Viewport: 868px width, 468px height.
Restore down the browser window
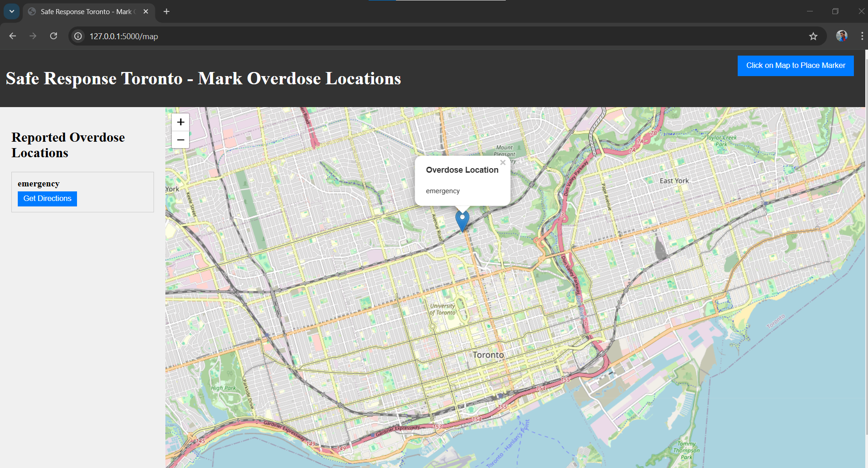[835, 11]
